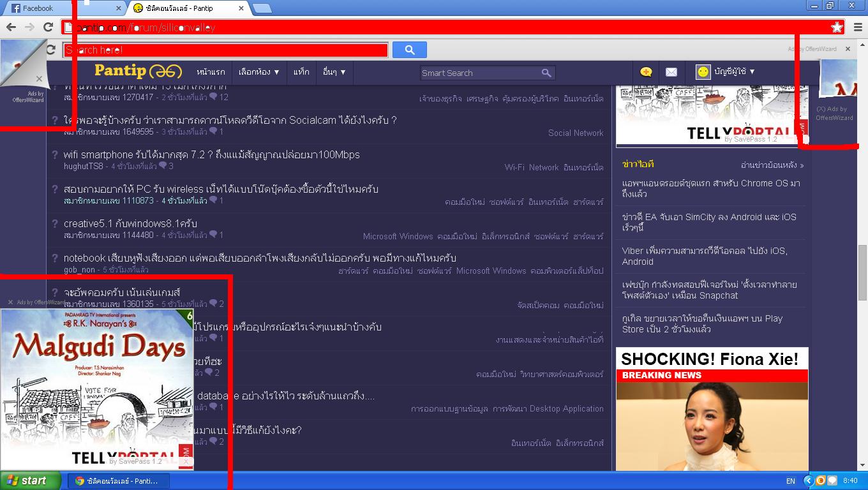Screen dimensions: 868x490
Task: Open user gob_non's profile link
Action: [79, 270]
